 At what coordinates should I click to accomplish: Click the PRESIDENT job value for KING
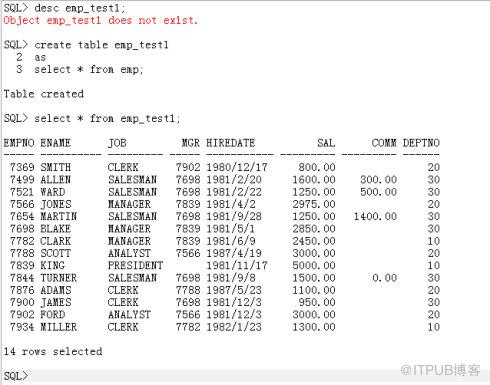135,265
